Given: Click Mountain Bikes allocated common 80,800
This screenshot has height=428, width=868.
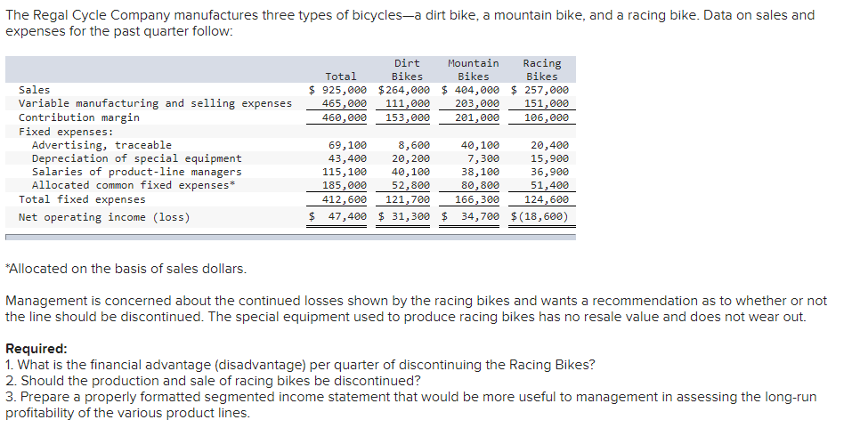Looking at the screenshot, I should click(481, 185).
